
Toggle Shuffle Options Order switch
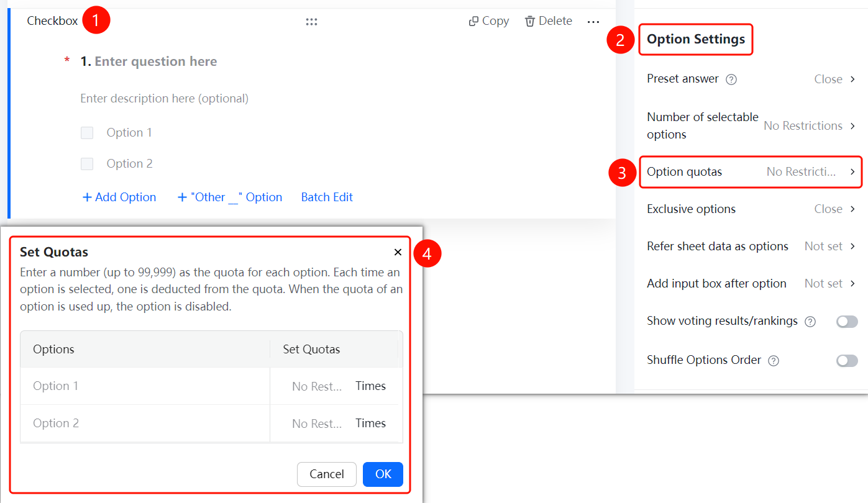click(x=847, y=361)
